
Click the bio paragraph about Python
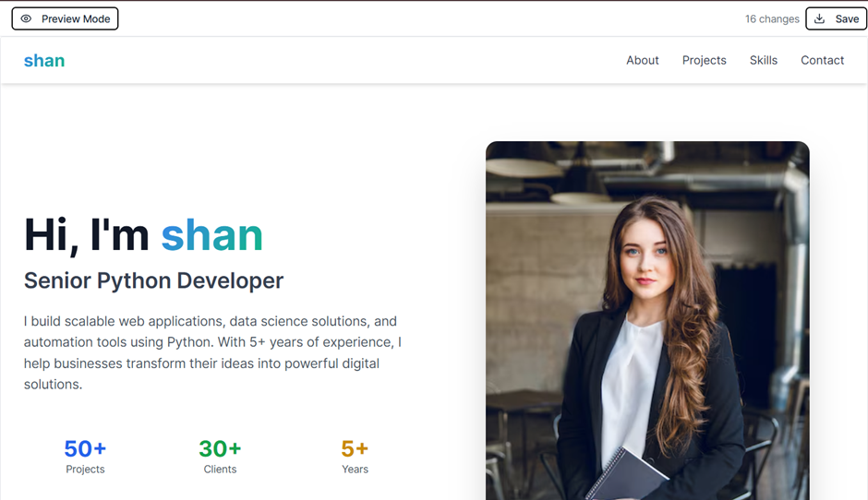[212, 352]
